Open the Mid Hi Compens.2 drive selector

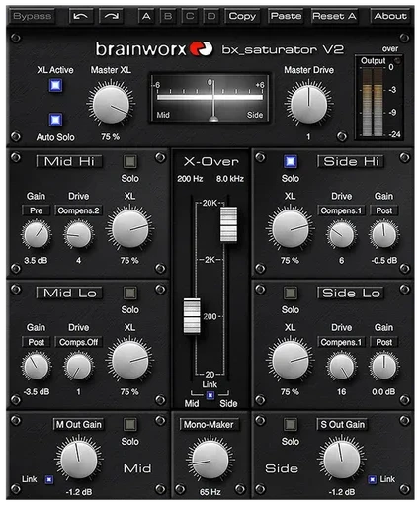[78, 210]
